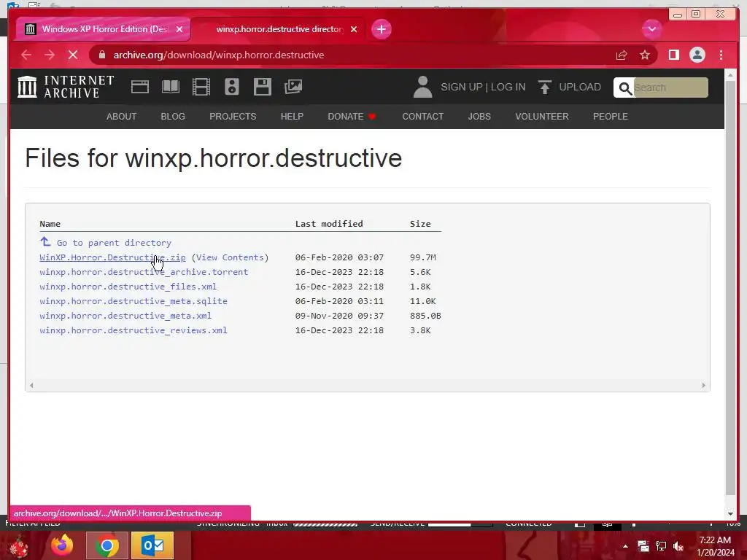
Task: Open winxp.horror.destructive_meta.sqlite
Action: [x=133, y=301]
